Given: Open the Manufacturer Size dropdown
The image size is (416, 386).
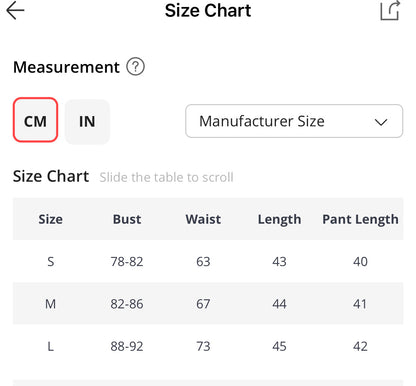Looking at the screenshot, I should point(294,121).
